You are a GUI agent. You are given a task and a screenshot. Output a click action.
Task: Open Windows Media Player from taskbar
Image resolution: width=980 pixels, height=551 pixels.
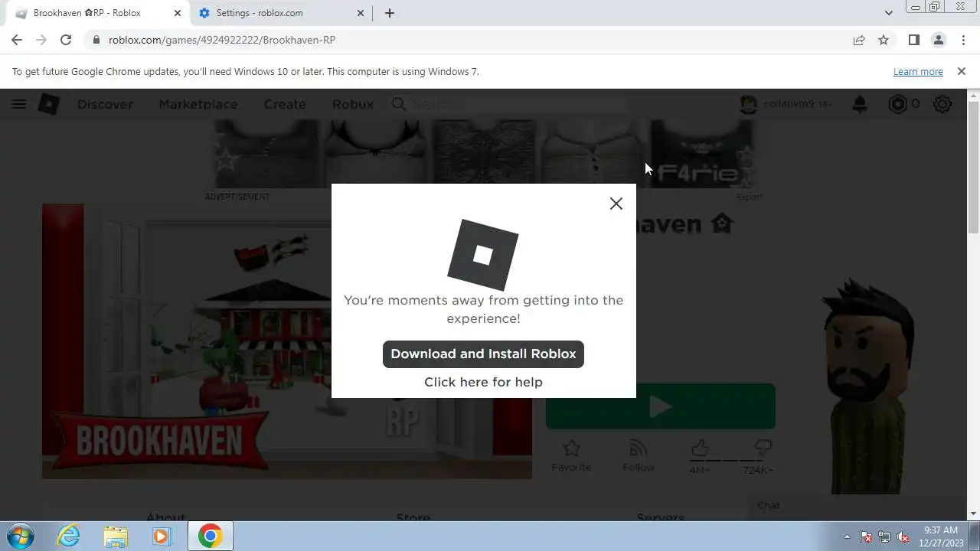[x=162, y=536]
